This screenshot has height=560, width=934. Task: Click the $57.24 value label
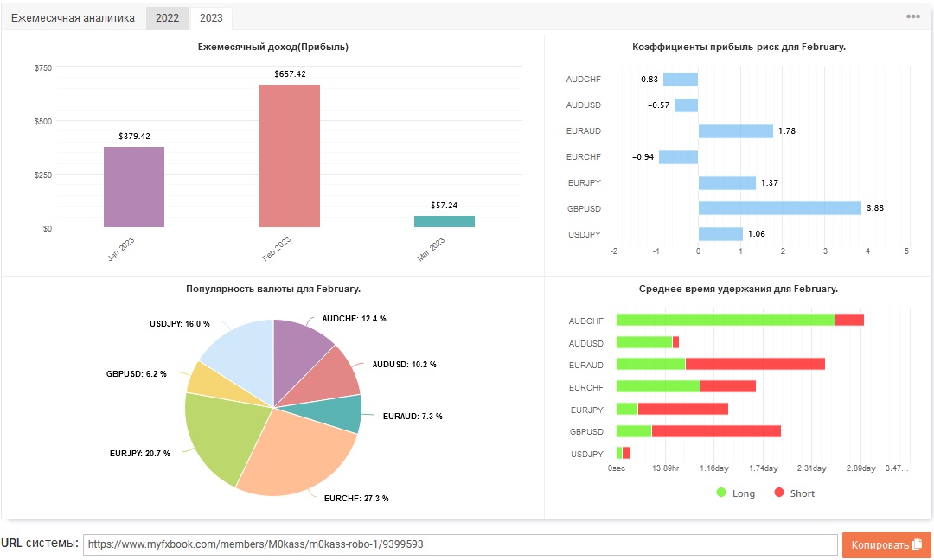coord(445,206)
